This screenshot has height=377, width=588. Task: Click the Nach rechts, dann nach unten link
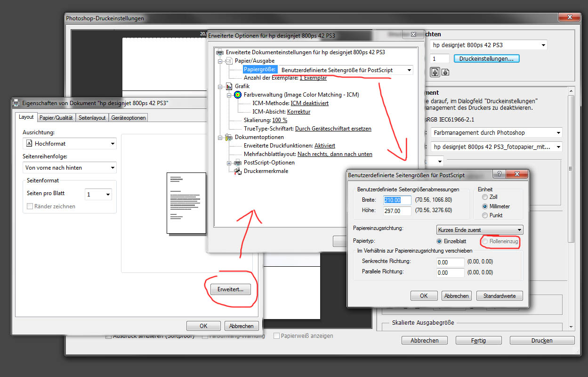point(335,154)
